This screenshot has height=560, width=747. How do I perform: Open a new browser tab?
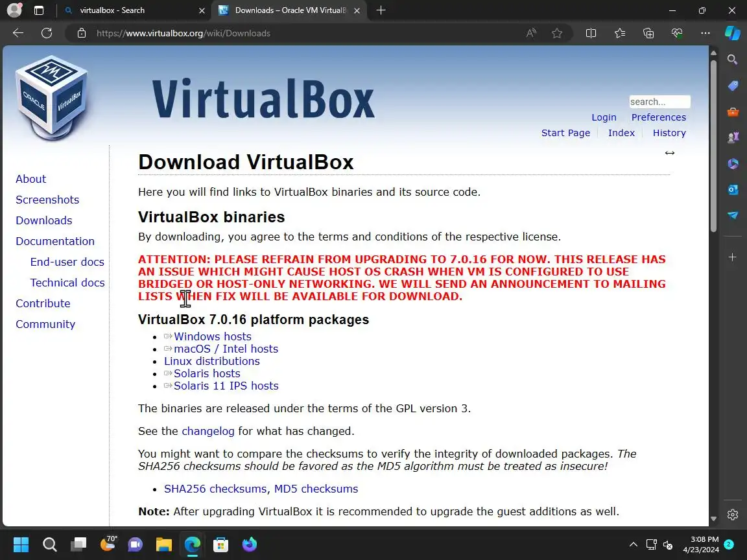click(381, 10)
